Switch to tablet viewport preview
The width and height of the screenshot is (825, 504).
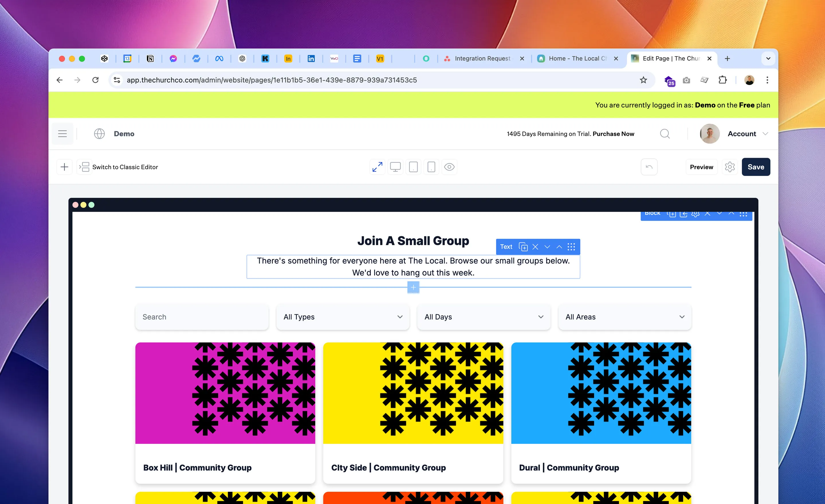click(413, 167)
